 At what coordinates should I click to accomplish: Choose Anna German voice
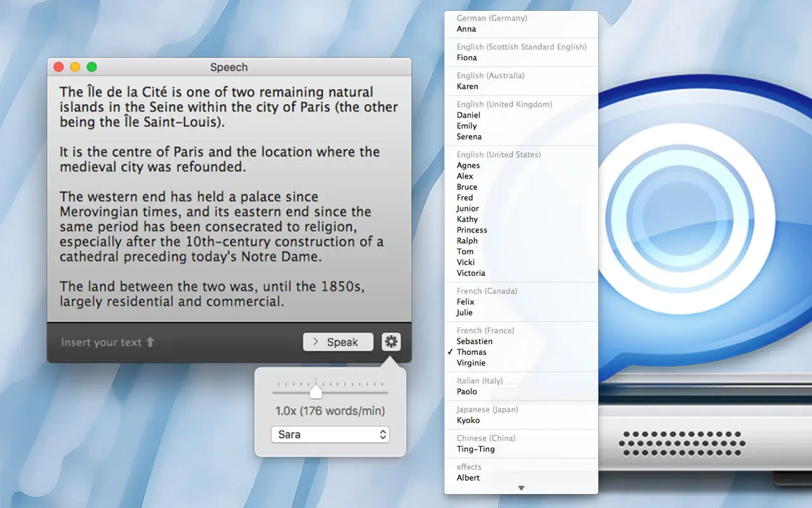(x=466, y=29)
